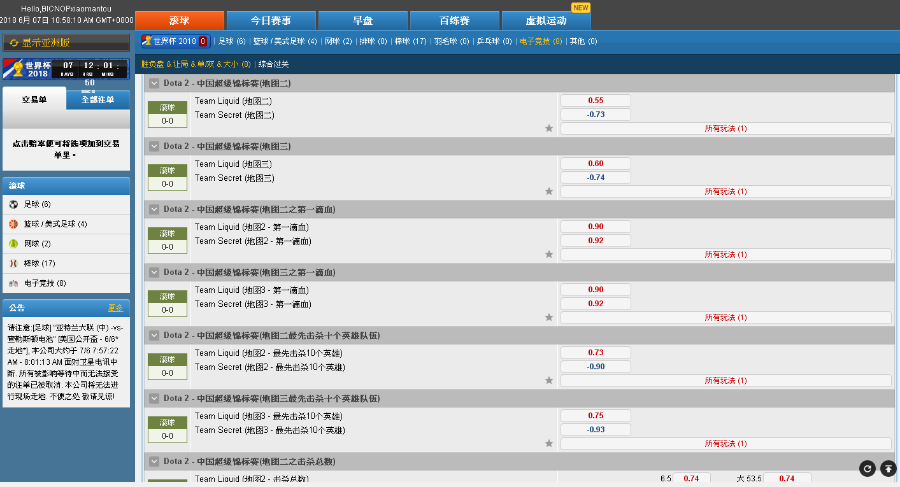Open 所有玩法 (1) for the 地图三 match
Viewport: 900px width, 487px height.
tap(726, 192)
